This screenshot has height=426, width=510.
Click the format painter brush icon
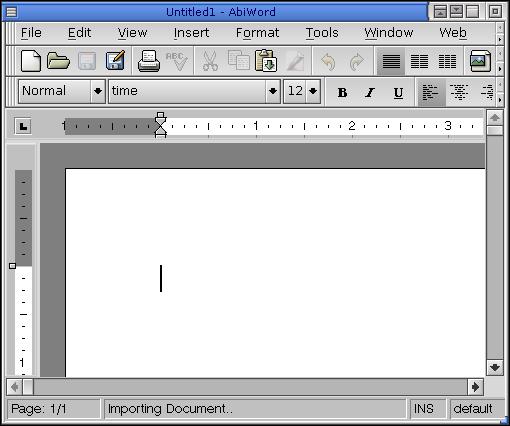click(295, 61)
